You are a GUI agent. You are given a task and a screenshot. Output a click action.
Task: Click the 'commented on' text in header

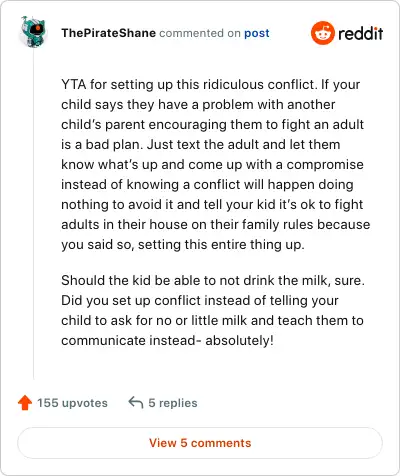point(200,33)
